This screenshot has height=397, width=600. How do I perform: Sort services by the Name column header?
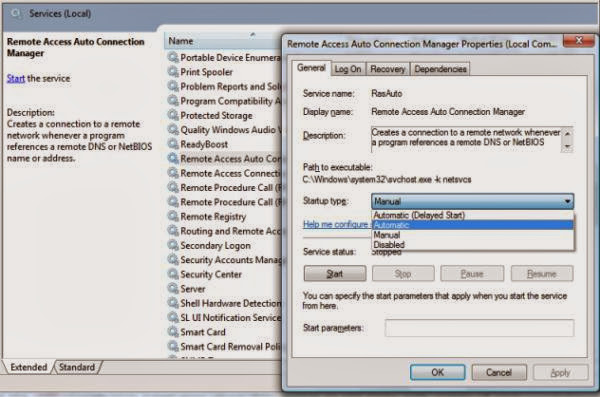[x=223, y=41]
